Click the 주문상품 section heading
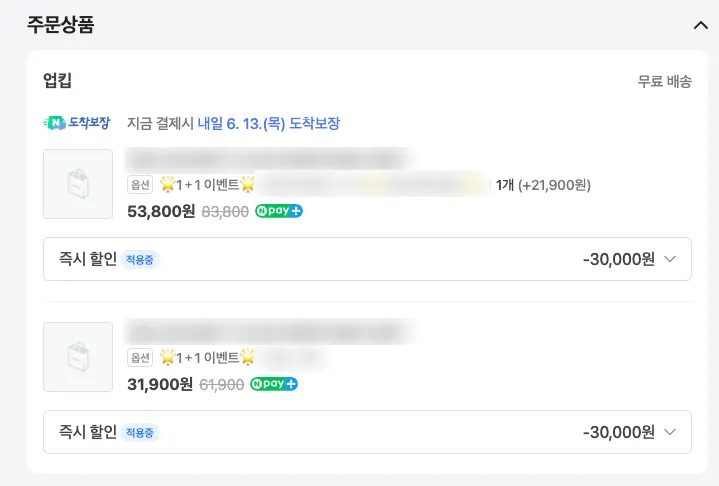The image size is (719, 486). [60, 26]
